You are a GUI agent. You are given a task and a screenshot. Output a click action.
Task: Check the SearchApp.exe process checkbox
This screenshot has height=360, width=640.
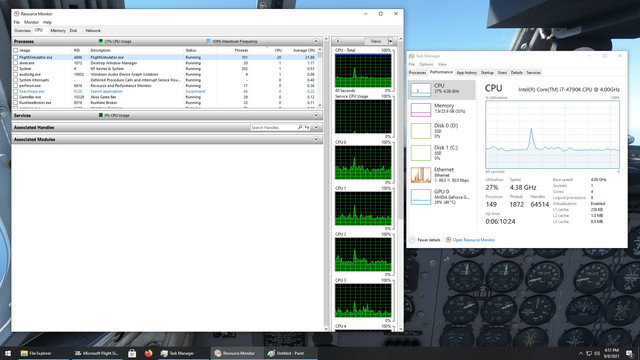(16, 91)
